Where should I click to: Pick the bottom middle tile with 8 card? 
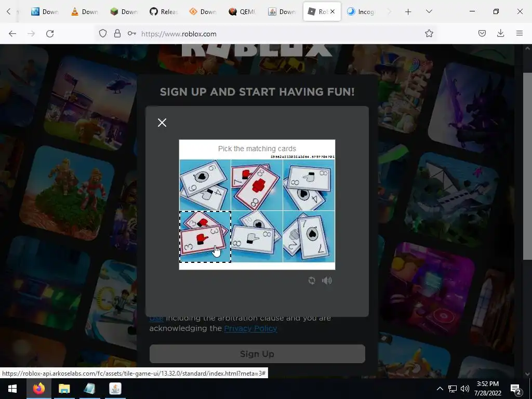[x=257, y=237]
